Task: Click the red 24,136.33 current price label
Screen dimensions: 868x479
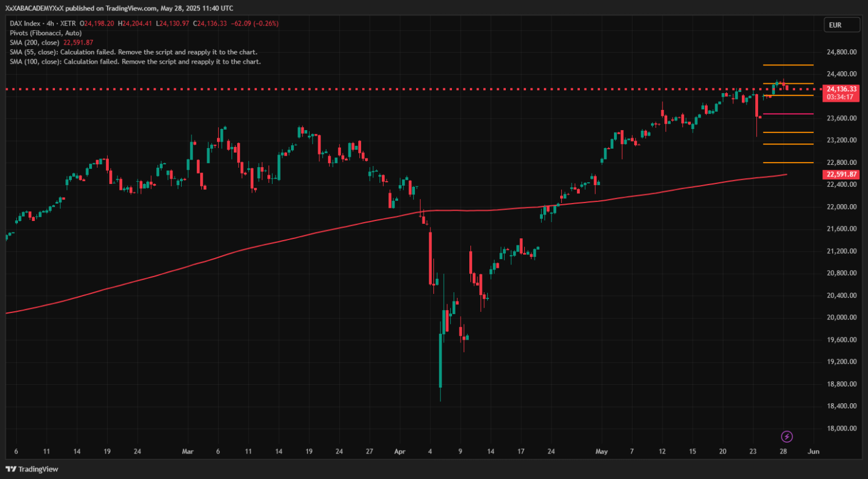Action: [841, 89]
